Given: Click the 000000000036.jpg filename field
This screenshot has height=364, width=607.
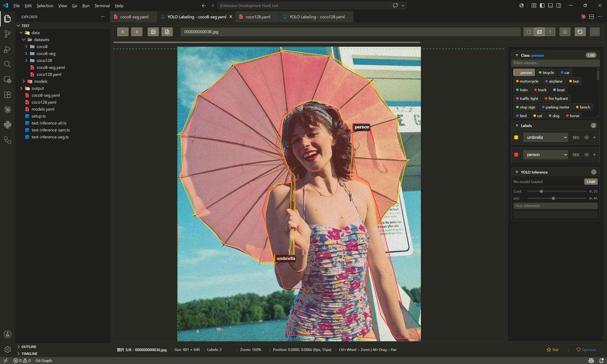Looking at the screenshot, I should [x=350, y=32].
